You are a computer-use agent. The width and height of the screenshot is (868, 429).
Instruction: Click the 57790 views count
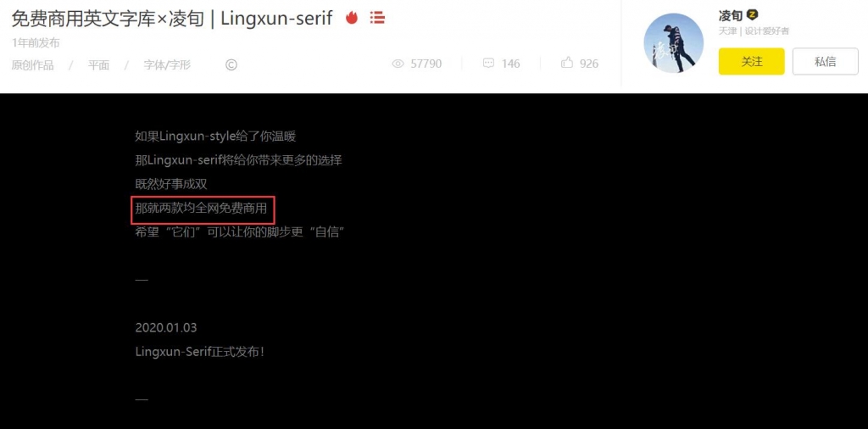click(426, 64)
